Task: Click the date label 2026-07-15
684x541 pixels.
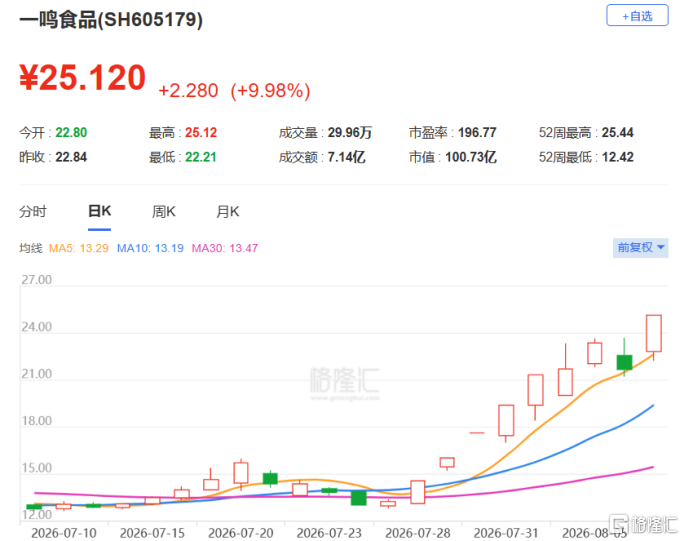Action: coord(152,533)
